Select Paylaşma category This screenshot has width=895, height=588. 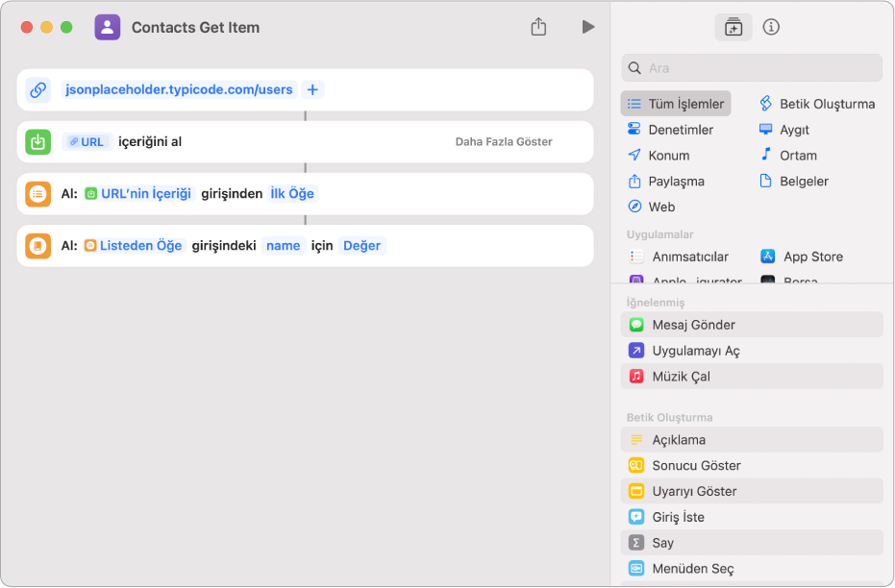coord(666,182)
